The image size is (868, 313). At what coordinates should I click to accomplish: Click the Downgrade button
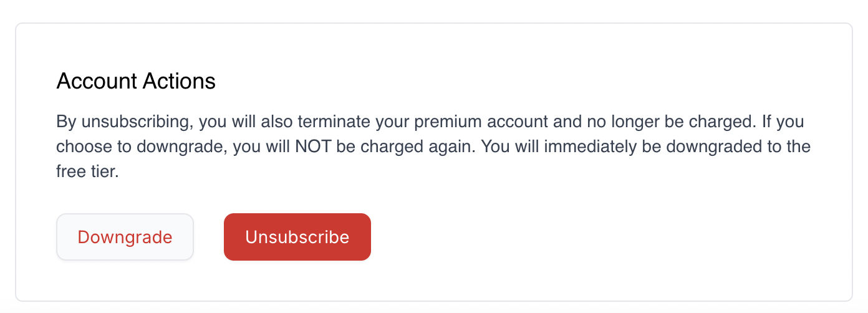click(125, 237)
